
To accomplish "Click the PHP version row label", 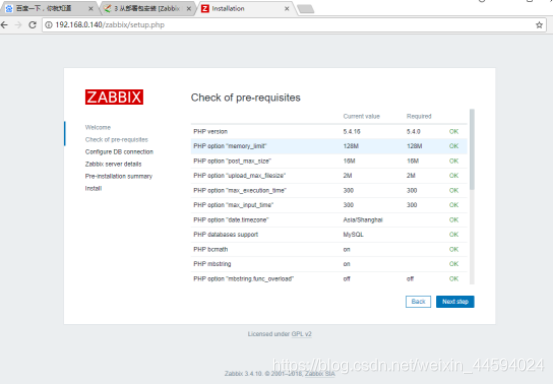I will coord(211,131).
